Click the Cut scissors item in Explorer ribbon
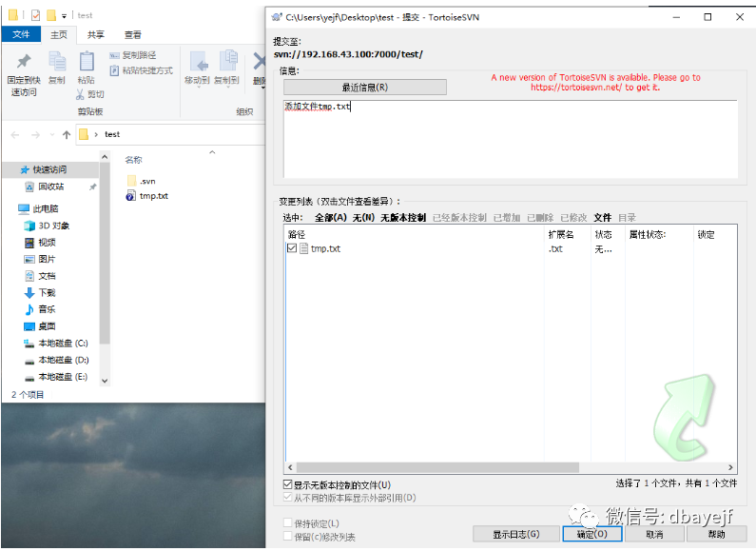Image resolution: width=756 pixels, height=551 pixels. point(89,94)
